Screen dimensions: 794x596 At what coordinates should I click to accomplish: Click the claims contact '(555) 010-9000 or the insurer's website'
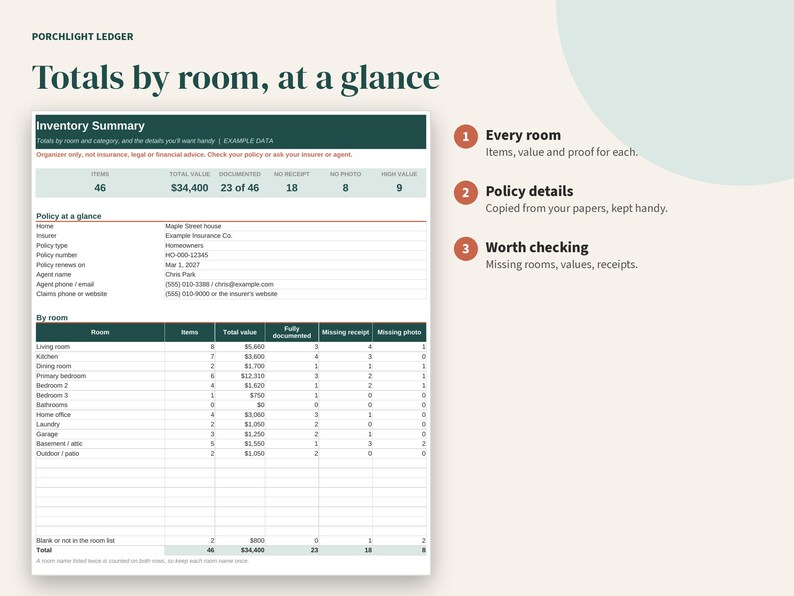pyautogui.click(x=221, y=294)
